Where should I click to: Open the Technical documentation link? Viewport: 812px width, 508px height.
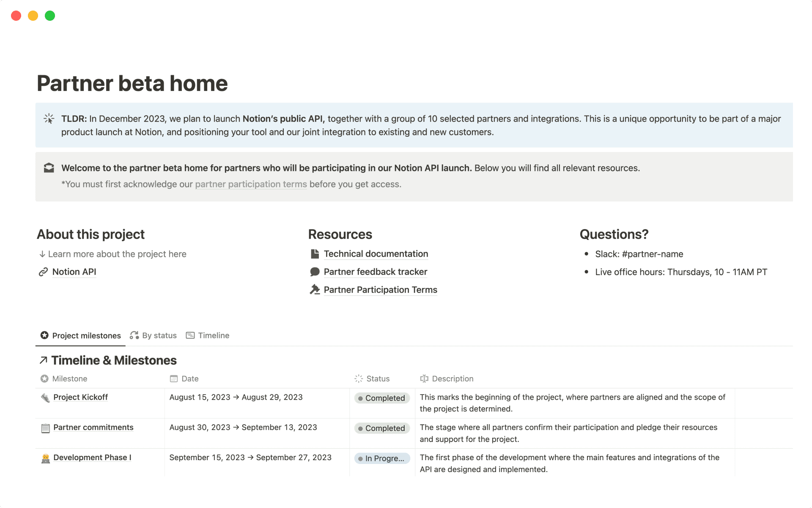(x=376, y=254)
